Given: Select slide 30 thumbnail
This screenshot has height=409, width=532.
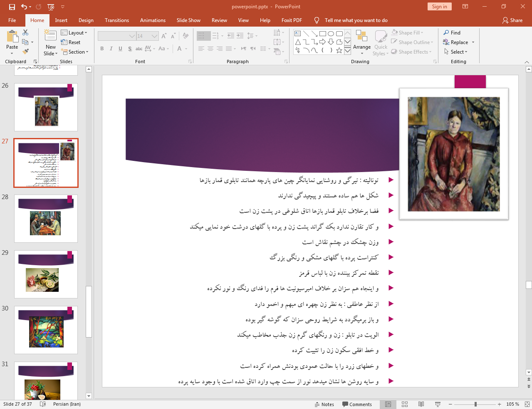Looking at the screenshot, I should 46,330.
